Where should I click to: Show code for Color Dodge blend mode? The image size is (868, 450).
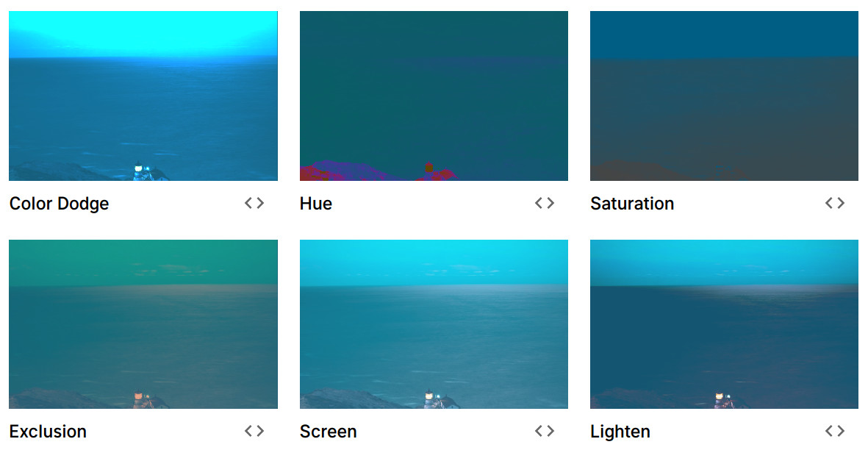click(254, 203)
